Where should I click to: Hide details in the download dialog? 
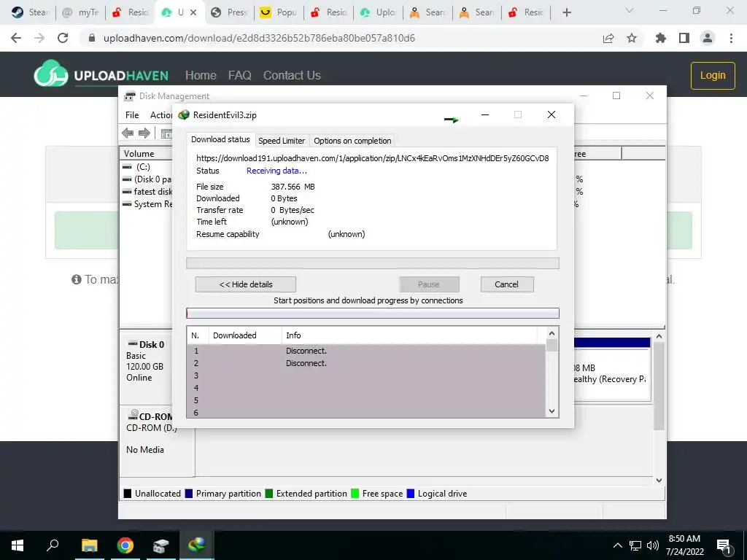point(245,284)
